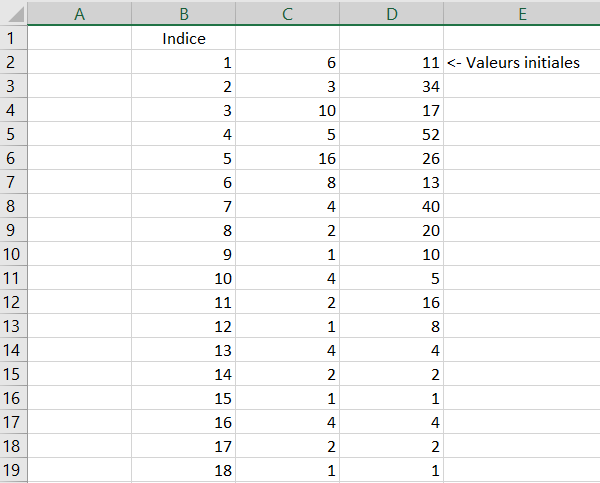Select empty cell A1
The width and height of the screenshot is (600, 483).
click(x=80, y=38)
